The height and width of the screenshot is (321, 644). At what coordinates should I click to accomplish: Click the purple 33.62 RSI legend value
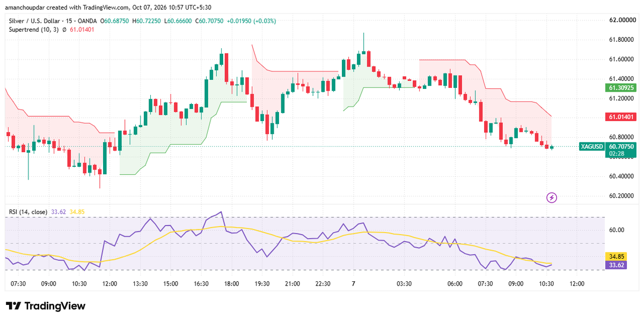click(58, 212)
